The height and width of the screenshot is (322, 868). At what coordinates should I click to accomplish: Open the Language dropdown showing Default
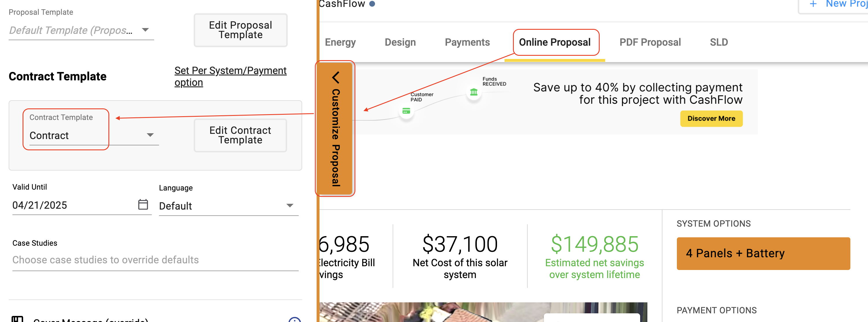coord(228,206)
